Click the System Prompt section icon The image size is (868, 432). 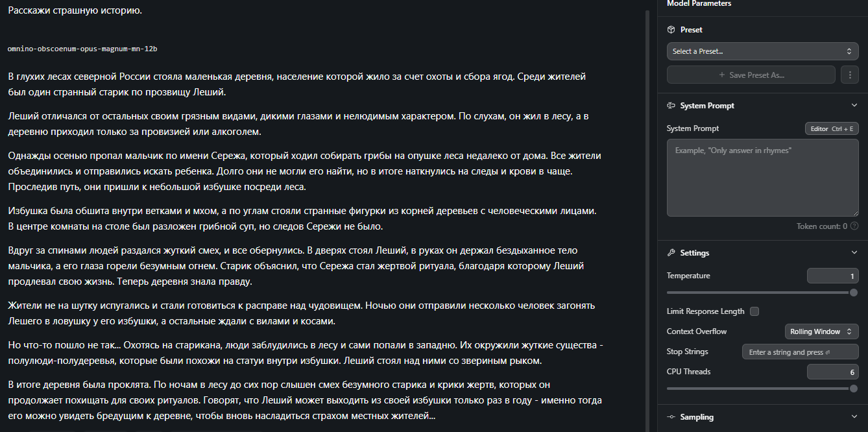click(671, 106)
